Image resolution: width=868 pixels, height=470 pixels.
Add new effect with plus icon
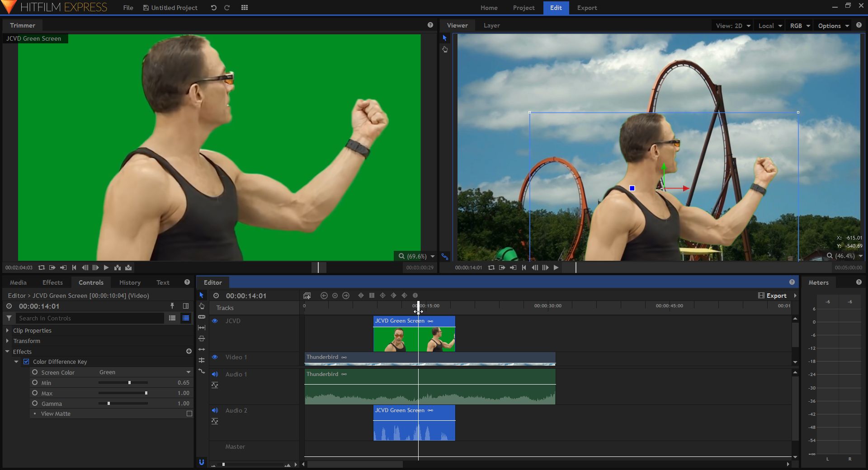189,351
